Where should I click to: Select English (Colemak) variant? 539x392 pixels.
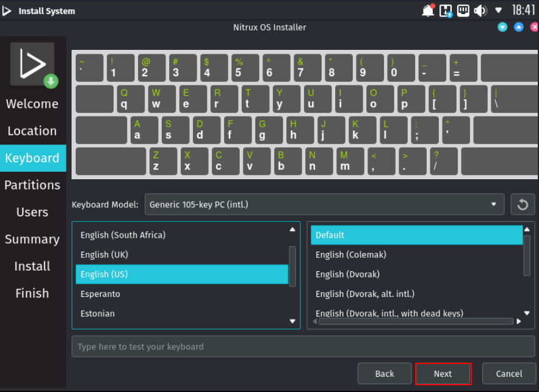pyautogui.click(x=417, y=255)
